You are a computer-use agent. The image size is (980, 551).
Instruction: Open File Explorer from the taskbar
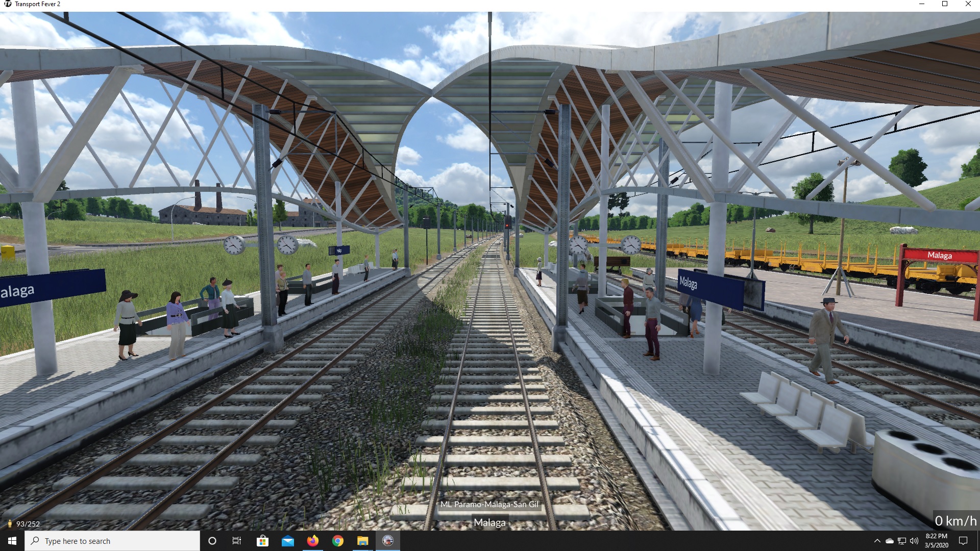point(362,541)
